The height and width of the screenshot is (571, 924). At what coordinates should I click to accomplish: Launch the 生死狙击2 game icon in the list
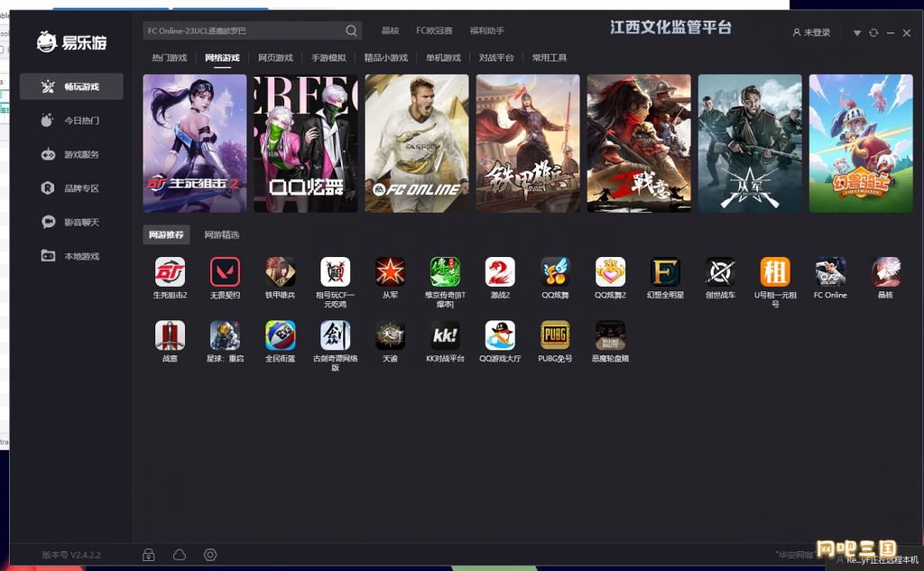pyautogui.click(x=170, y=272)
